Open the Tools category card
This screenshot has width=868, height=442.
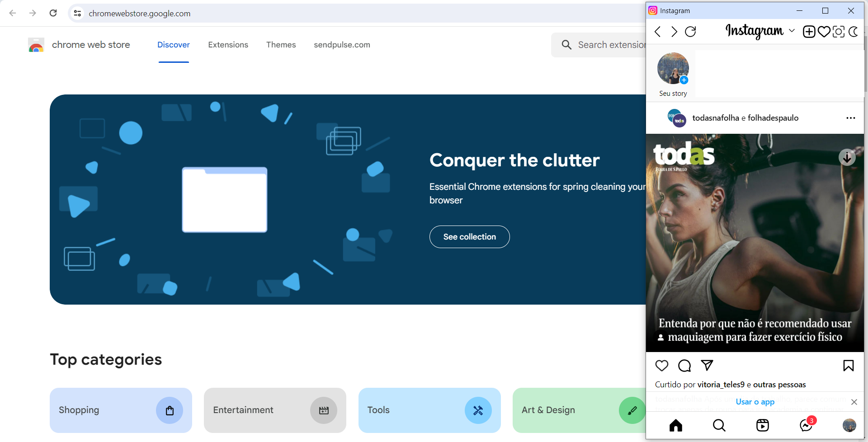(x=429, y=410)
